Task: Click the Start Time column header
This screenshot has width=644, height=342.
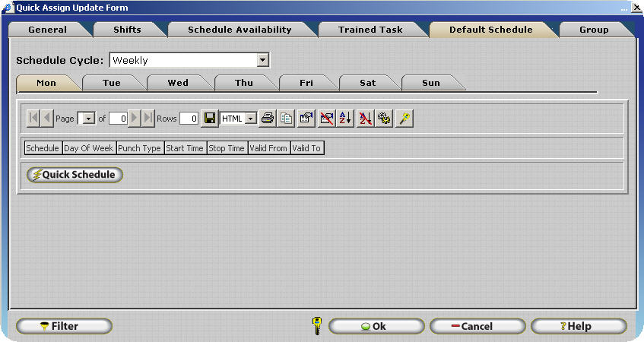Action: coord(185,148)
